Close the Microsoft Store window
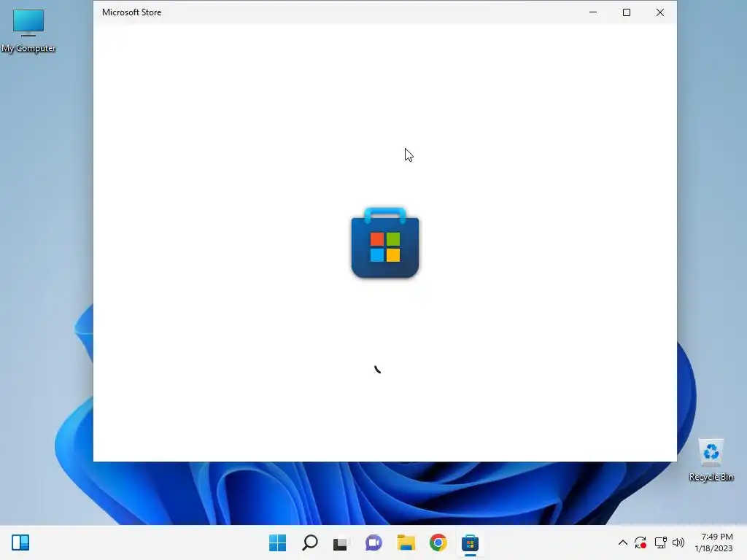Viewport: 747px width, 560px height. (659, 12)
